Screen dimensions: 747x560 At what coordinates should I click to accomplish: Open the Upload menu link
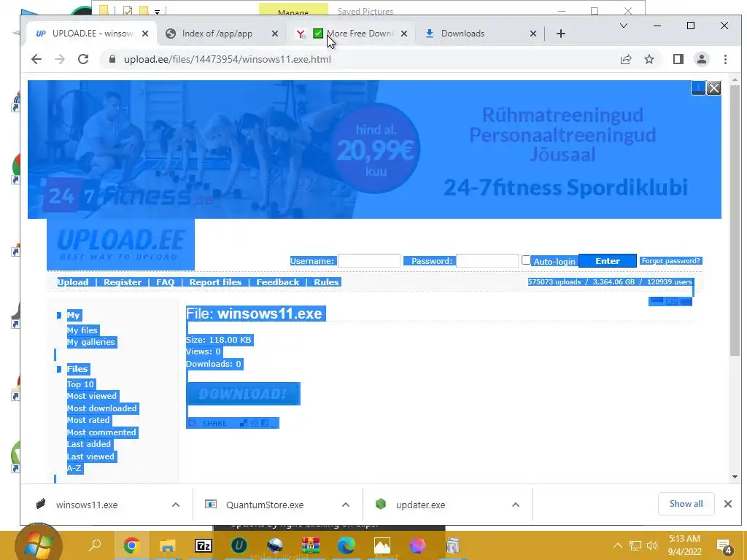point(73,282)
